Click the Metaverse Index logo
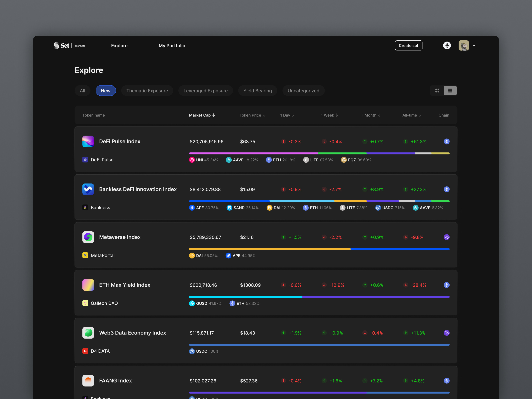This screenshot has height=399, width=532. 88,237
